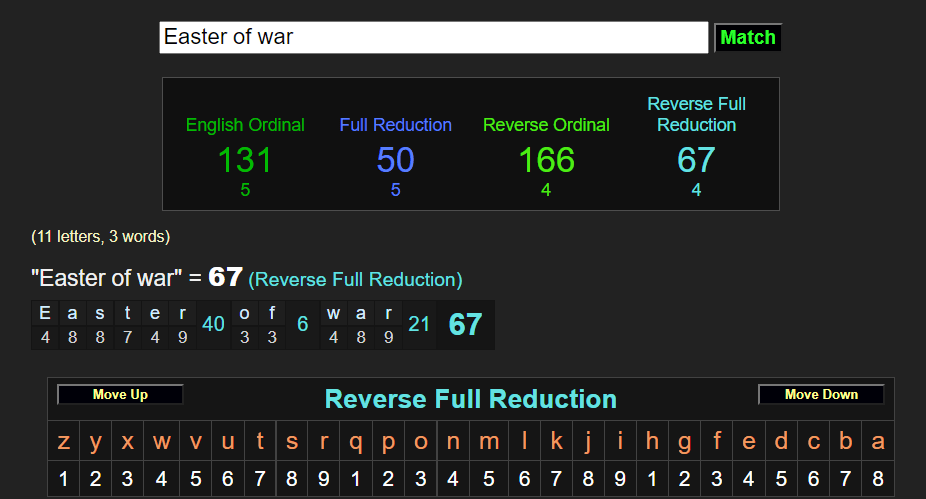The height and width of the screenshot is (499, 926).
Task: Click letter n in the cipher chart
Action: point(453,441)
